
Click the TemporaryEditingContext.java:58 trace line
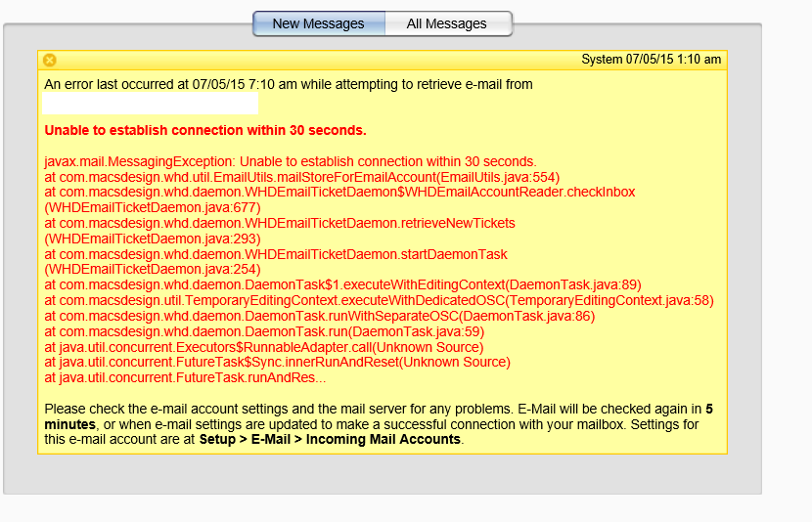click(379, 300)
